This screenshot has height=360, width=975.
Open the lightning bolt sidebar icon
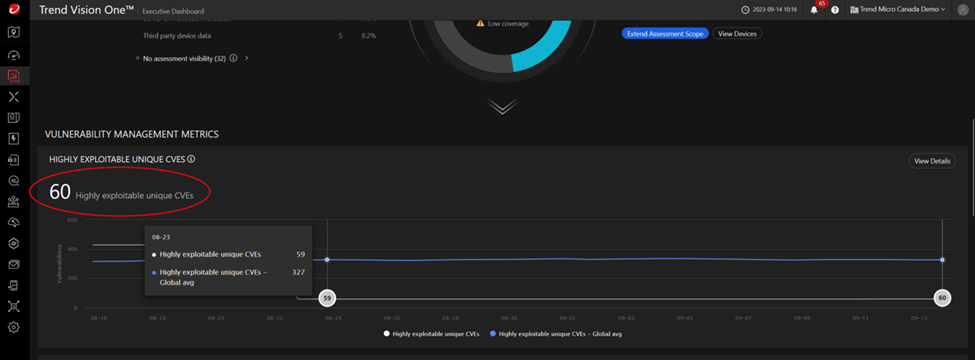14,138
